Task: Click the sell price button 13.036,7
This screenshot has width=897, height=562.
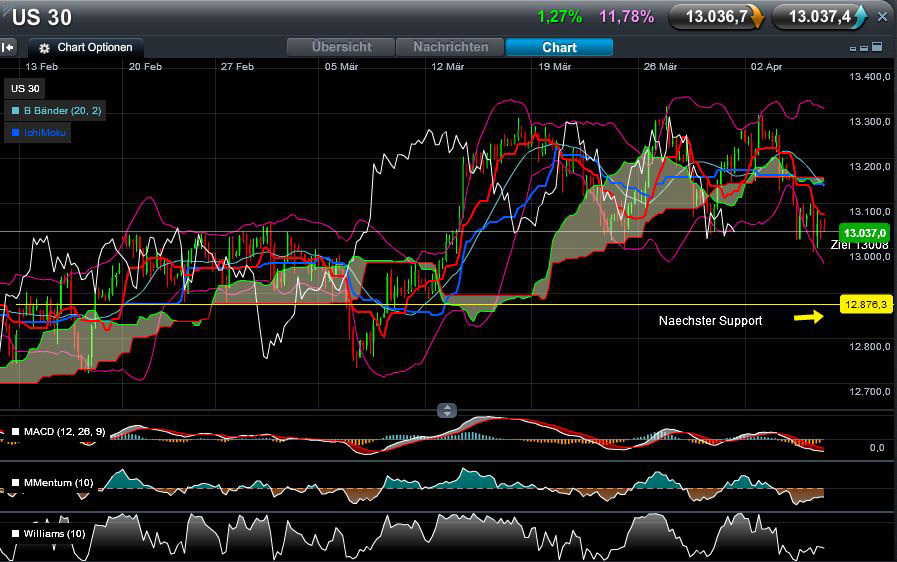Action: pyautogui.click(x=716, y=17)
